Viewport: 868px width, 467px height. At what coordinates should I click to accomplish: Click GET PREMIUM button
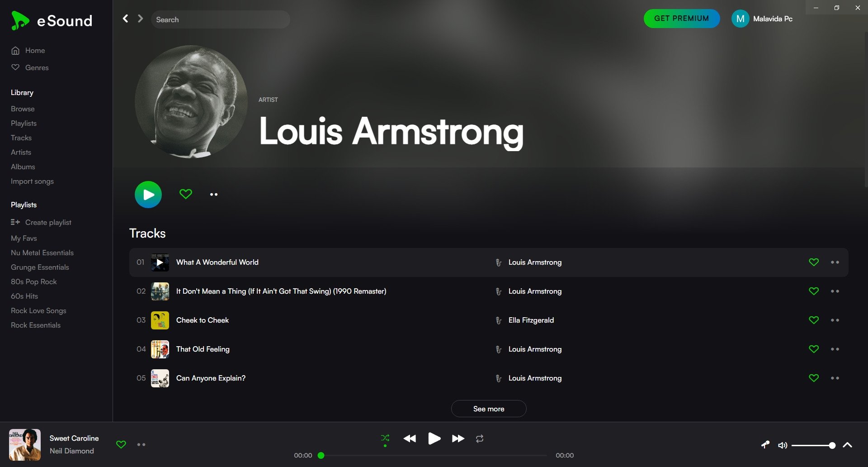(682, 19)
